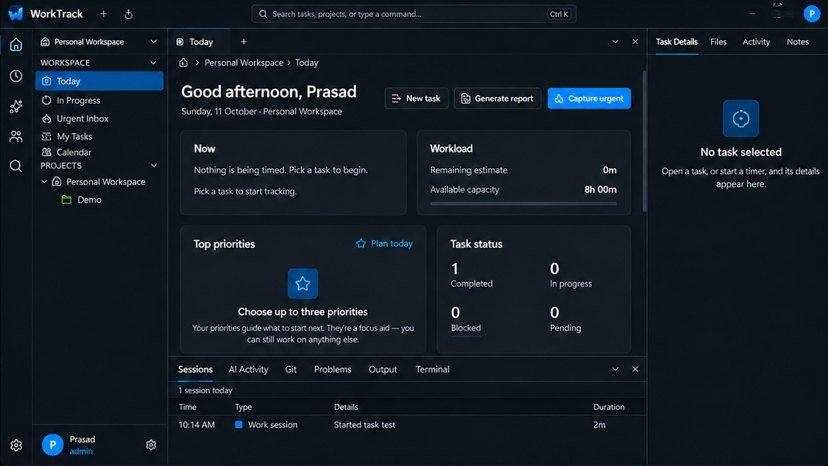Screen dimensions: 828x466
Task: Switch to Problems tab
Action: pyautogui.click(x=333, y=369)
